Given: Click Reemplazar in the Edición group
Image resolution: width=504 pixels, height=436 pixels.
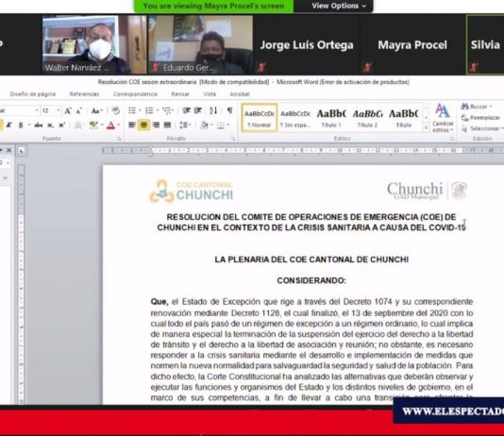Looking at the screenshot, I should pos(480,118).
